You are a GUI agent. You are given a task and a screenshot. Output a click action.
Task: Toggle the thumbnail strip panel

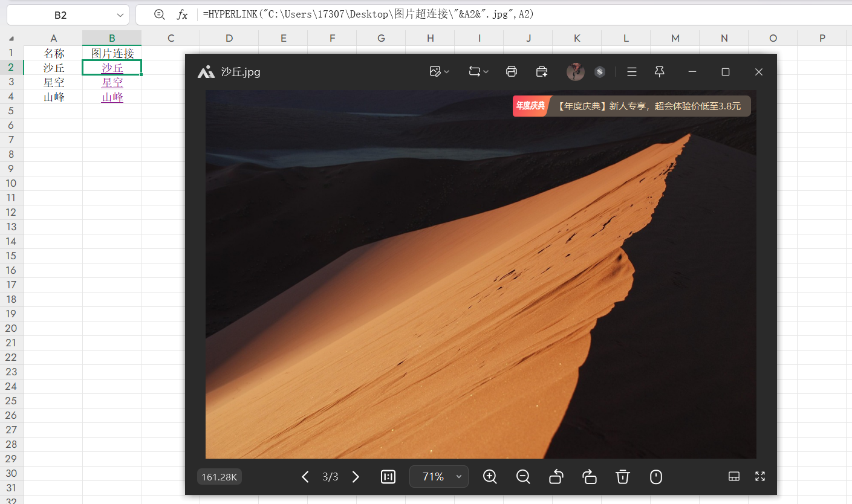coord(733,476)
